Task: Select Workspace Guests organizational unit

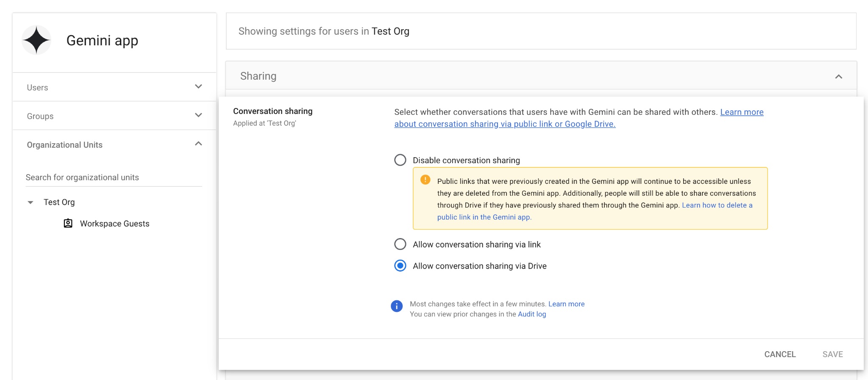Action: [x=115, y=223]
